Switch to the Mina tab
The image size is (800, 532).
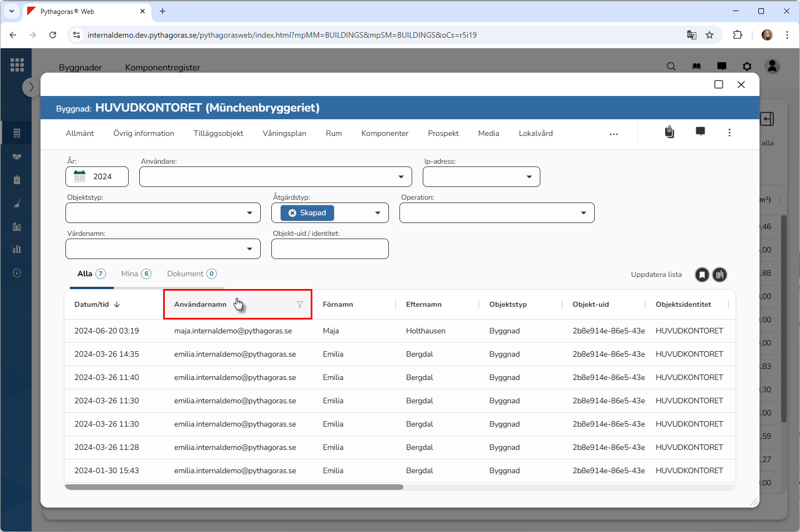point(135,274)
